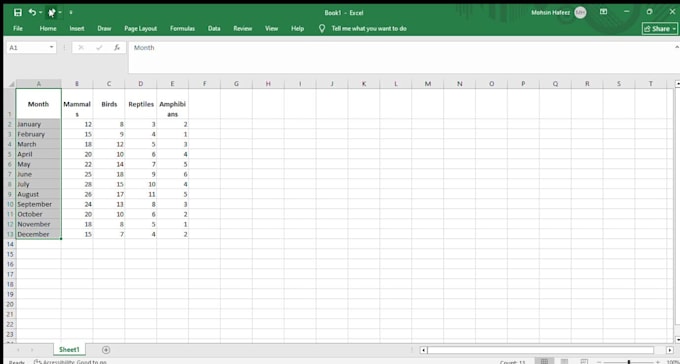The width and height of the screenshot is (680, 364).
Task: Select the Reptiles header cell
Action: point(141,104)
